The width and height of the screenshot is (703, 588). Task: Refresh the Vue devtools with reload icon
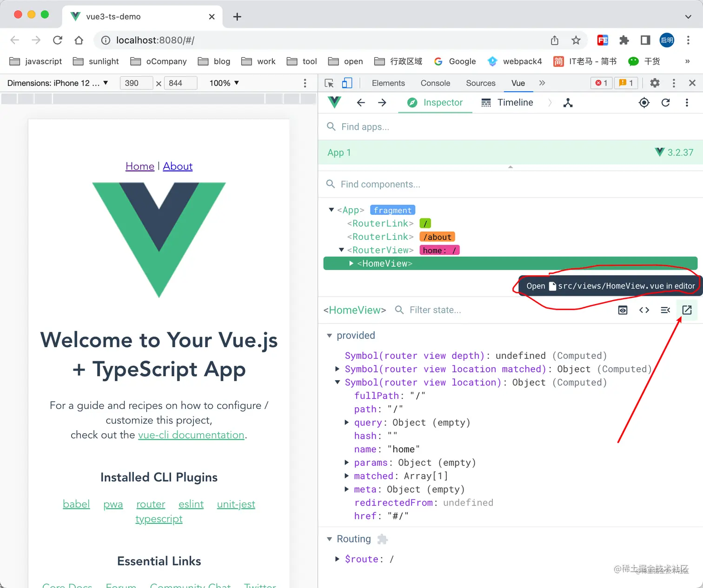pos(665,103)
